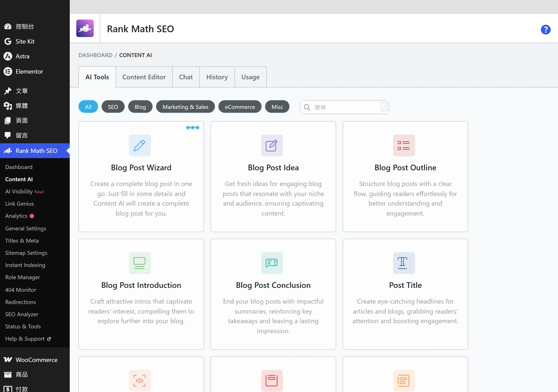The height and width of the screenshot is (392, 558).
Task: Click the WooCommerce logo icon
Action: 8,360
